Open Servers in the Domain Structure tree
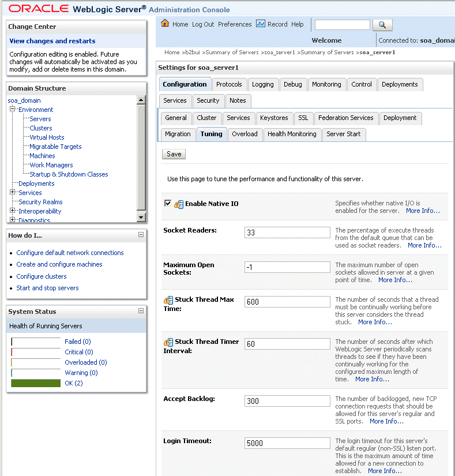This screenshot has width=455, height=476. (x=40, y=119)
